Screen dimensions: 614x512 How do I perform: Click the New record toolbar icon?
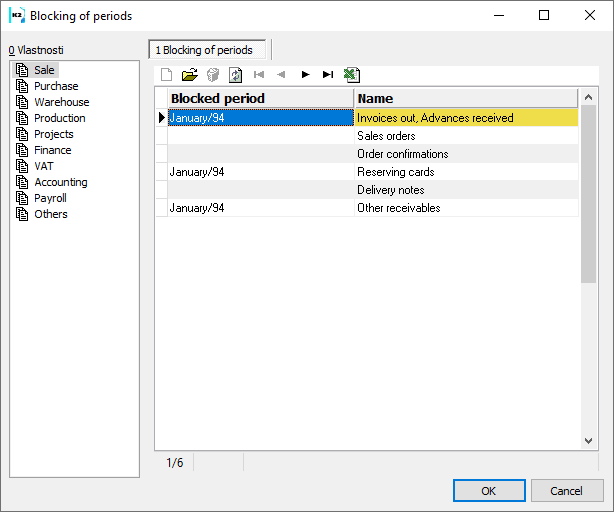(166, 74)
